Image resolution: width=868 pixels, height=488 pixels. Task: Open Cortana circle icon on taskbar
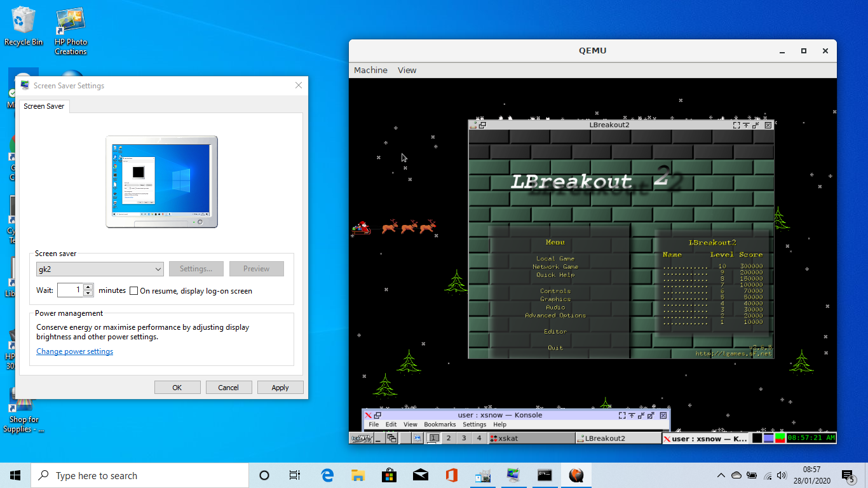coord(264,475)
